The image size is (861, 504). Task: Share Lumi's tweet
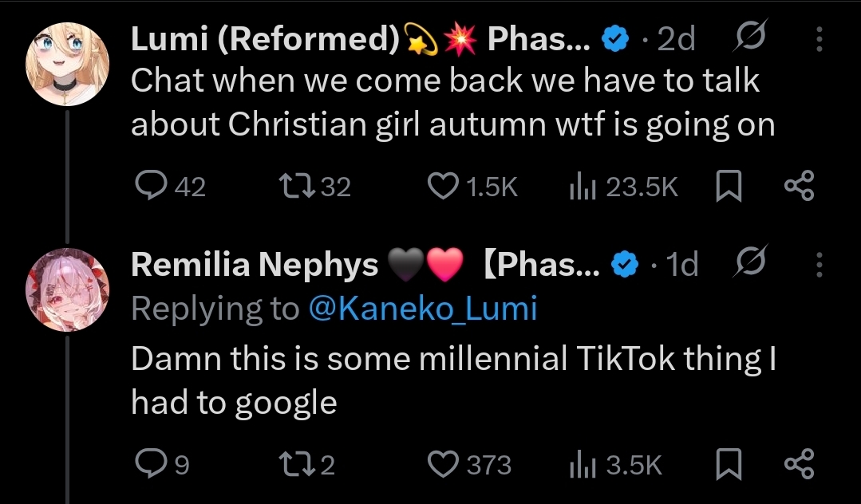tap(799, 187)
